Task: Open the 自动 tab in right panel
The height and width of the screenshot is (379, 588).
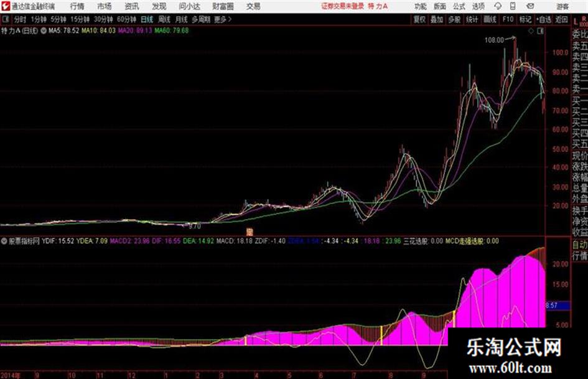Action: [x=580, y=245]
